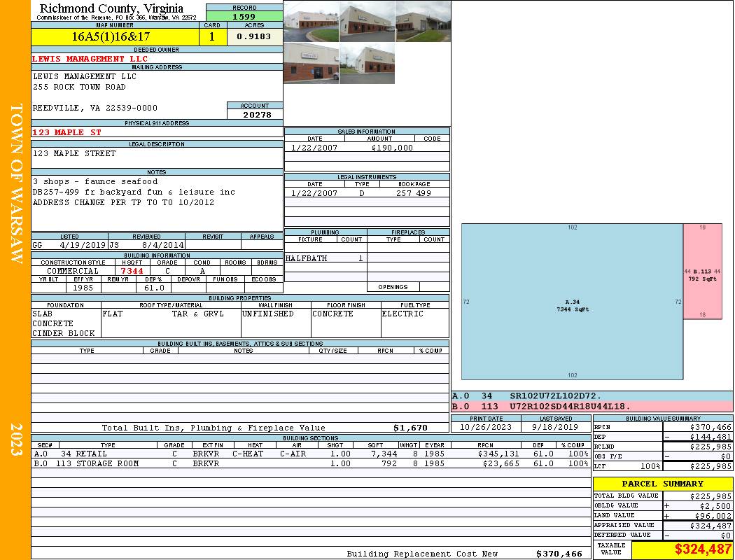Screen dimensions: 735x560
Task: Click the blue A.34 retail sketch area
Action: tap(572, 302)
